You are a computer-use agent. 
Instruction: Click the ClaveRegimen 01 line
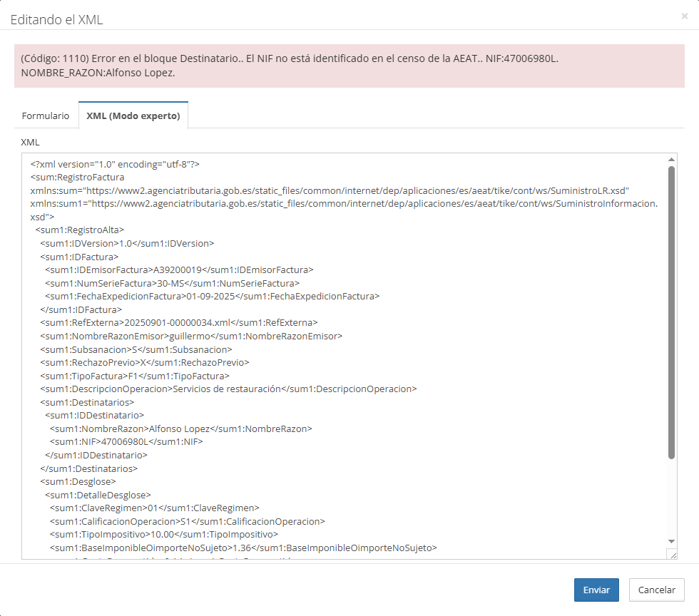click(x=155, y=508)
